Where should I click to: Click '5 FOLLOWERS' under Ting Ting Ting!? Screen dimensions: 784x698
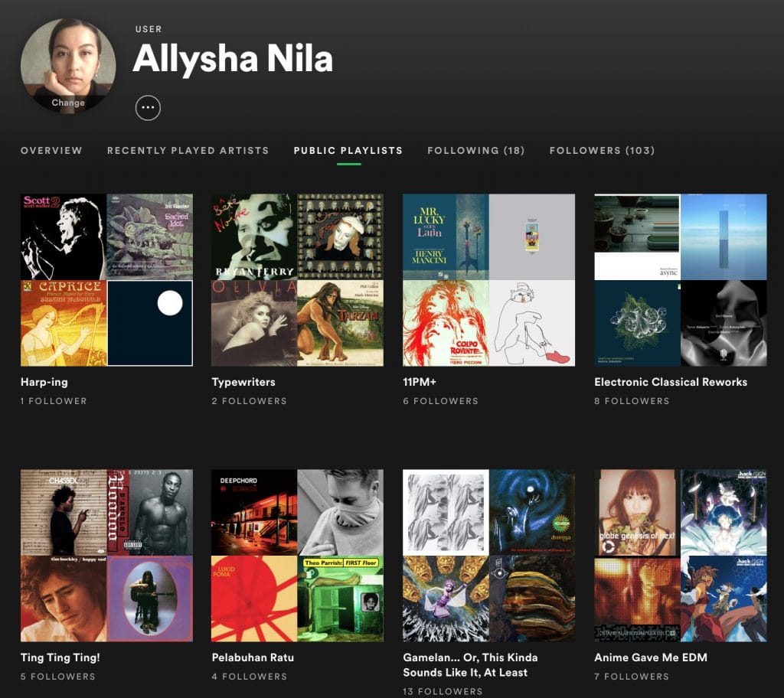pos(58,677)
